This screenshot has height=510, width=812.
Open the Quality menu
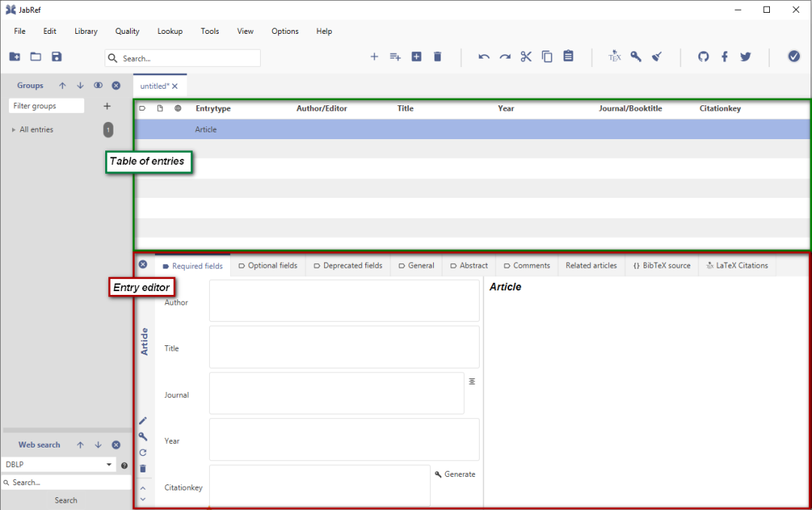pyautogui.click(x=127, y=31)
